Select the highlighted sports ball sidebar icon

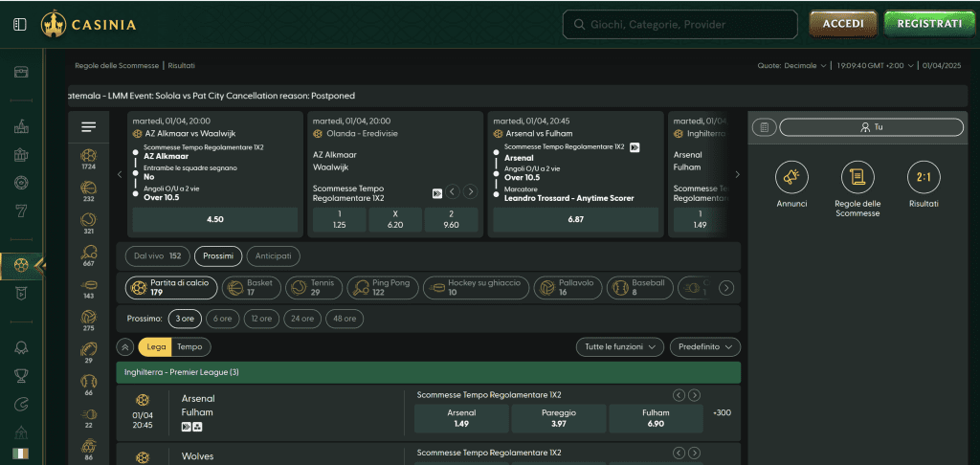(21, 266)
